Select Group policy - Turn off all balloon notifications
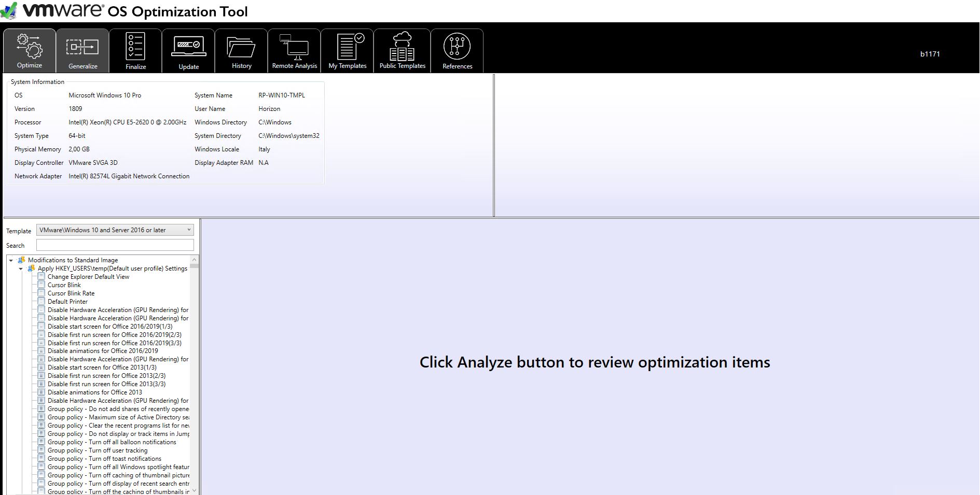The image size is (980, 495). (112, 442)
